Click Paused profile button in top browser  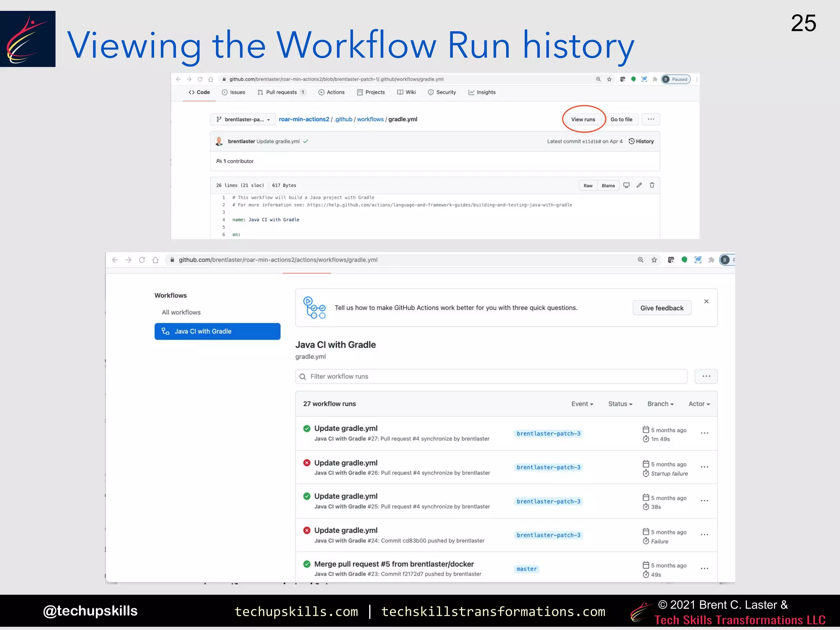tap(676, 79)
